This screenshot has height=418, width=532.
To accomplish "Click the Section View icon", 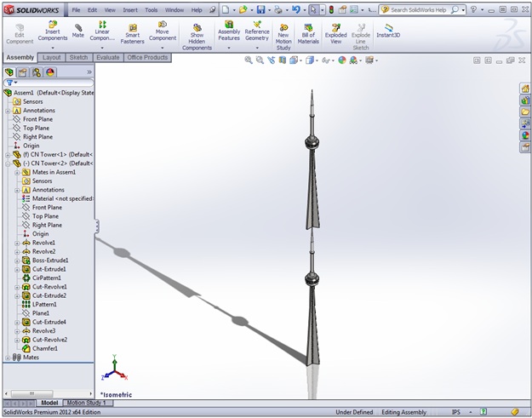I will (283, 60).
